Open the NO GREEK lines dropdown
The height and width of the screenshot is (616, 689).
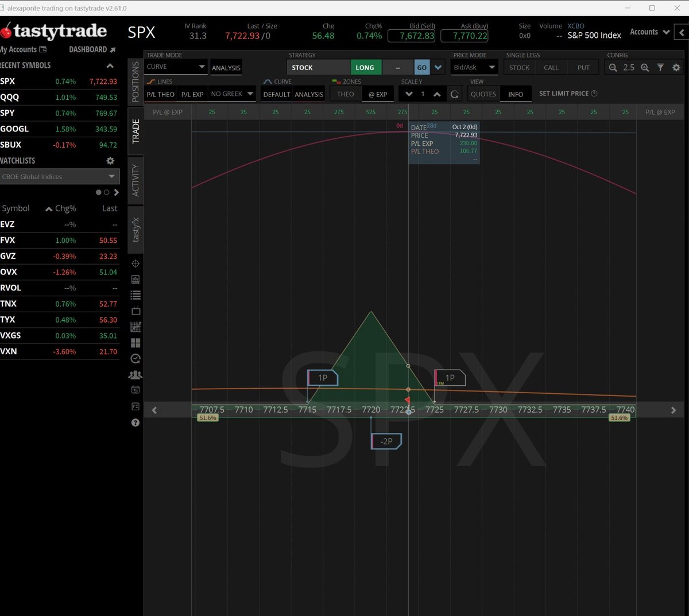pyautogui.click(x=232, y=94)
